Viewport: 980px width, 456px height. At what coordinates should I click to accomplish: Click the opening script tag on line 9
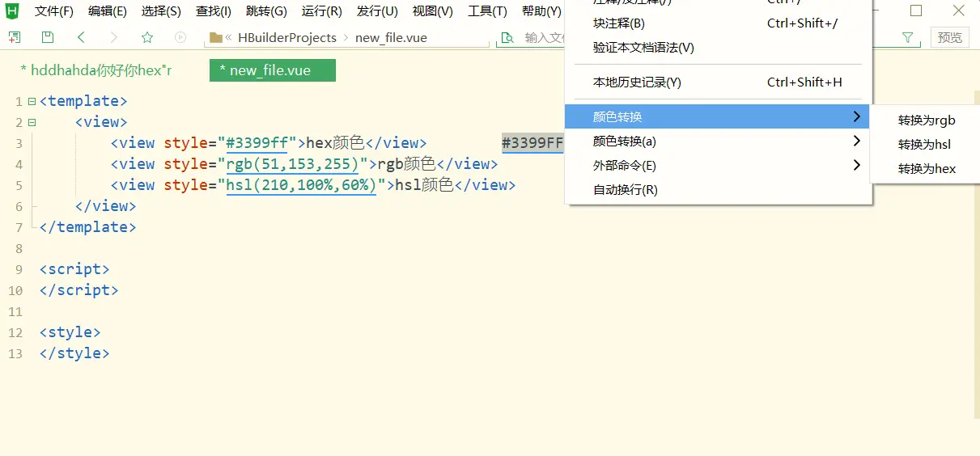coord(74,269)
